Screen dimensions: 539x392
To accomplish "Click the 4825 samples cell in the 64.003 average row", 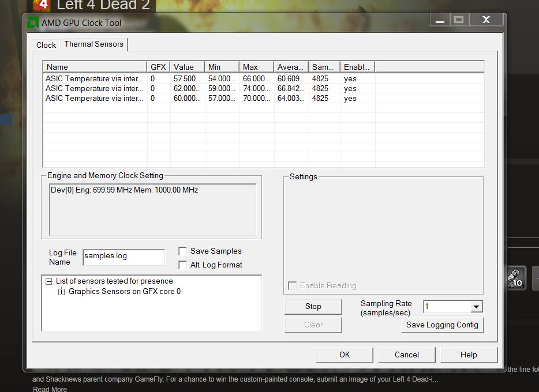I will pyautogui.click(x=320, y=99).
